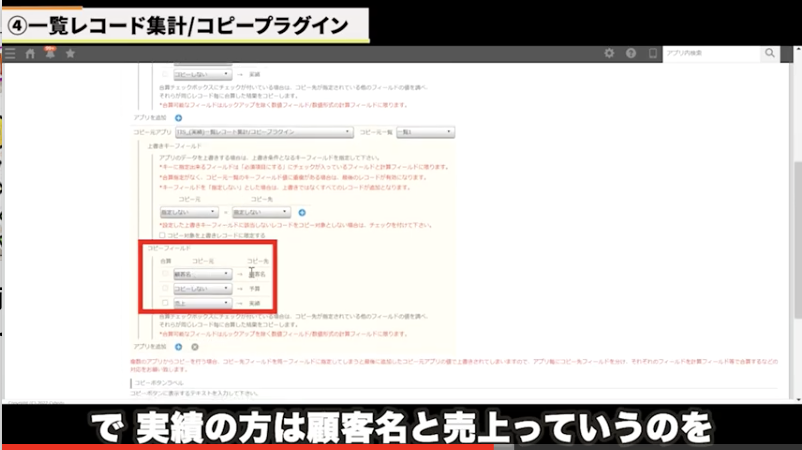Open the コピーしない dropdown for 予算

(x=203, y=288)
